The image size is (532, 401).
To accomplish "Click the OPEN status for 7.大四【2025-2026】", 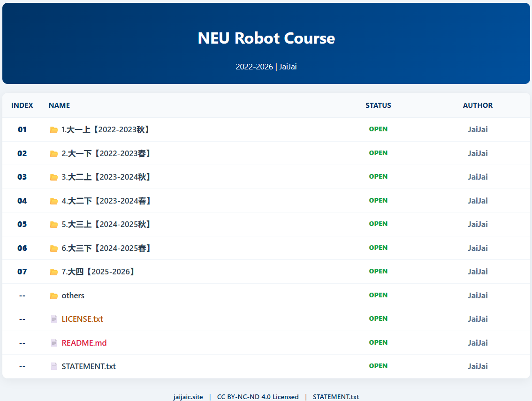I will click(378, 271).
